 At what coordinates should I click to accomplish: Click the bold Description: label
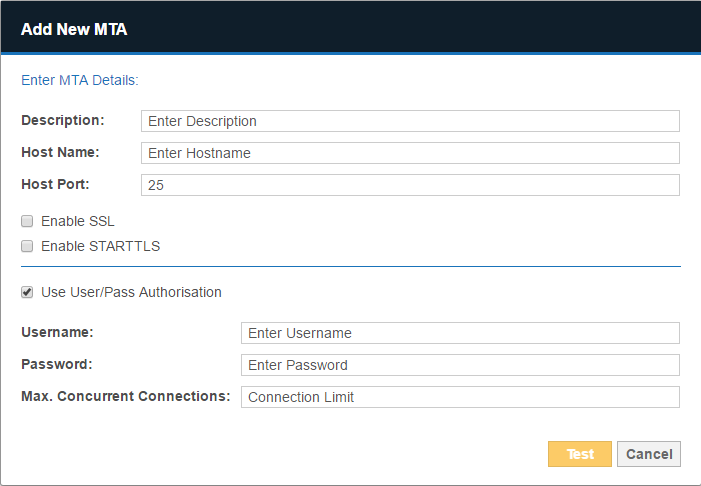click(62, 120)
